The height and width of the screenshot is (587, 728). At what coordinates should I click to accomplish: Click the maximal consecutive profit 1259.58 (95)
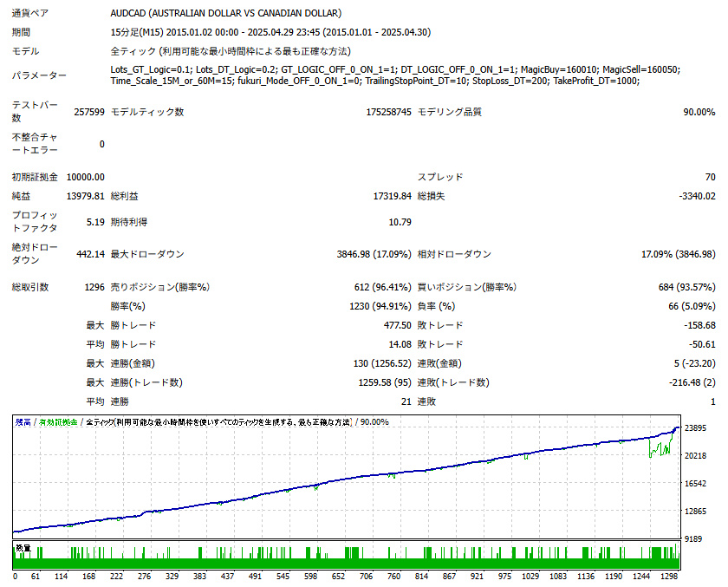click(385, 382)
